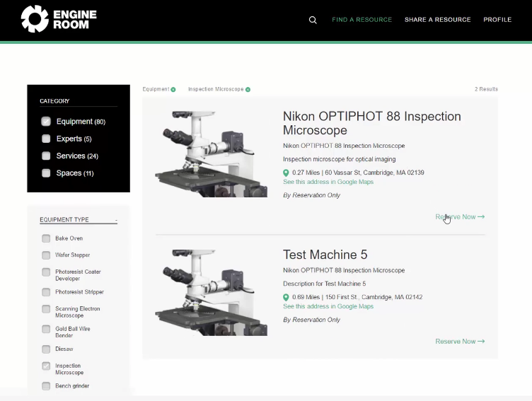This screenshot has height=401, width=532.
Task: Click 'Description for Test Machine 5' text
Action: click(x=324, y=284)
